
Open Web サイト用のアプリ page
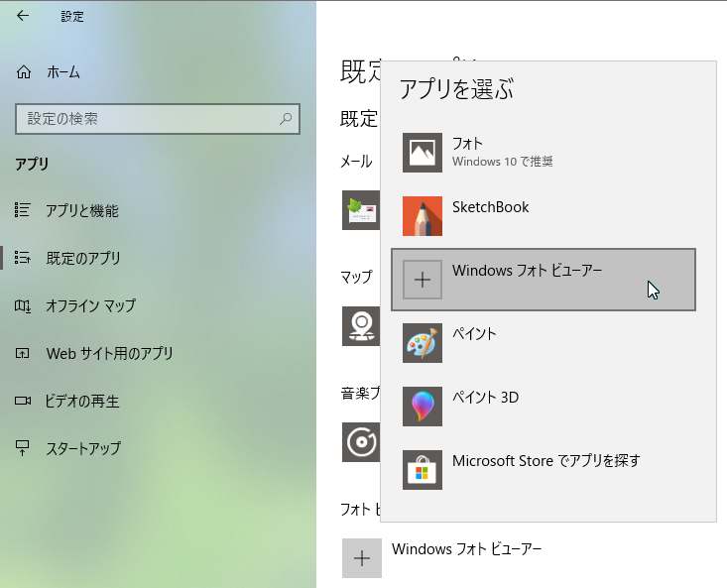[110, 354]
